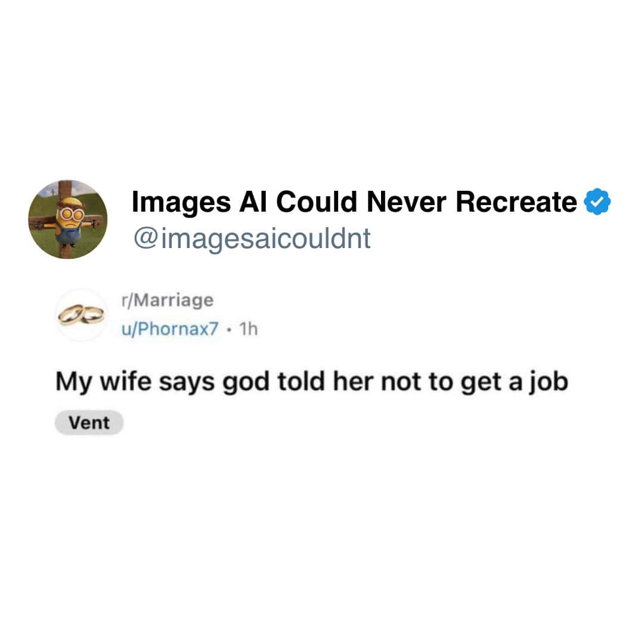The width and height of the screenshot is (644, 644).
Task: Click the word "Images" in the account name
Action: click(181, 203)
